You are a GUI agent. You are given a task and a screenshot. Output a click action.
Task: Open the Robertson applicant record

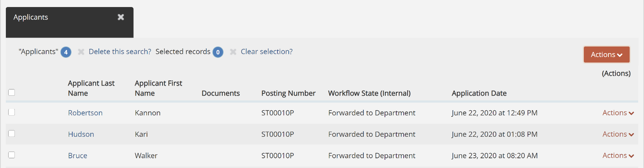85,113
